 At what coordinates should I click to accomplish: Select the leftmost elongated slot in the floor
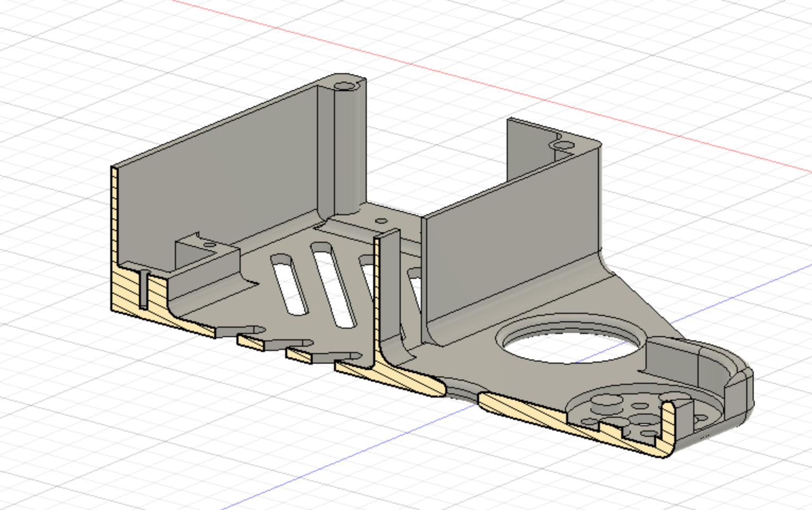coord(289,284)
